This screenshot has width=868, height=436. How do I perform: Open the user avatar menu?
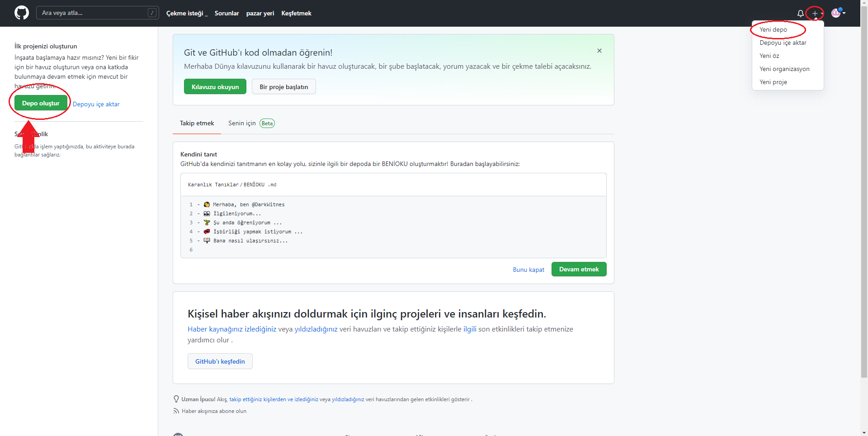(838, 13)
